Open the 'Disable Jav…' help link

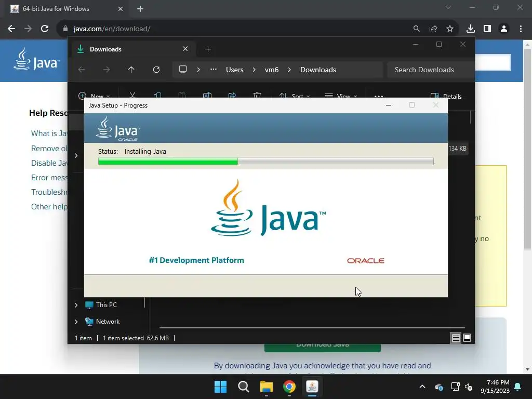point(49,163)
